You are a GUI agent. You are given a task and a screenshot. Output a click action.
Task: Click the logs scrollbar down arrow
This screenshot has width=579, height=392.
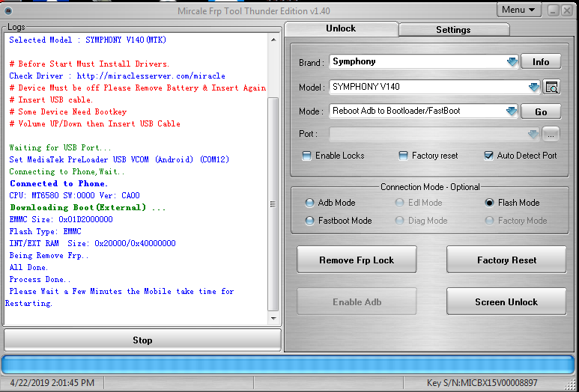point(273,318)
